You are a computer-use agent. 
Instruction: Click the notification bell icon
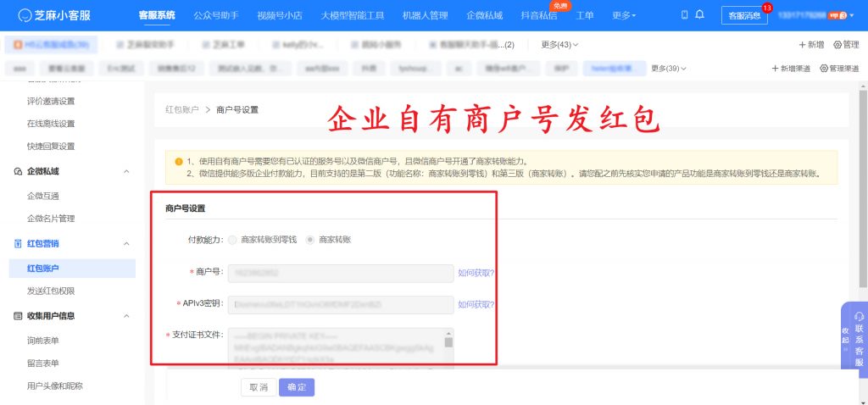[699, 15]
